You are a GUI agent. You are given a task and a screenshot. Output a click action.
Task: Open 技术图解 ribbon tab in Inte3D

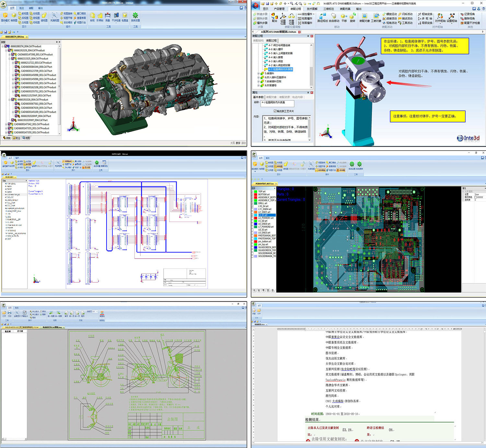[x=312, y=9]
